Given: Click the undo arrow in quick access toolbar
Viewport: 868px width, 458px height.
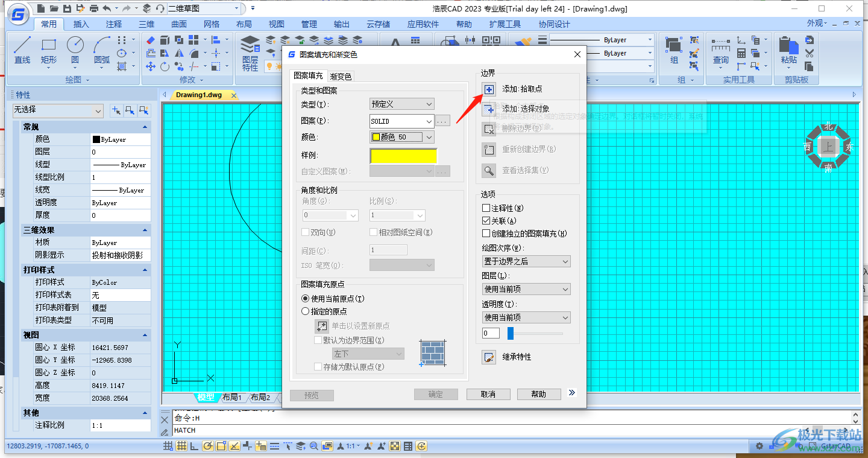Looking at the screenshot, I should click(107, 8).
